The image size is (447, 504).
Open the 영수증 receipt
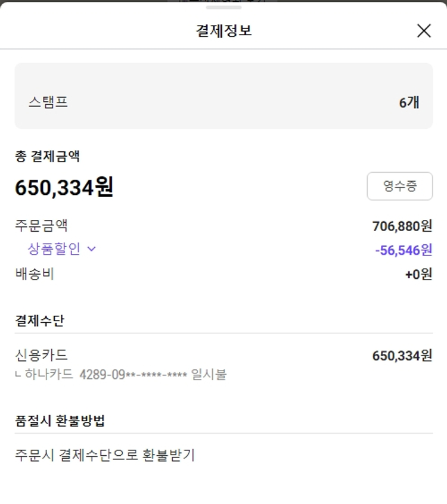(399, 186)
